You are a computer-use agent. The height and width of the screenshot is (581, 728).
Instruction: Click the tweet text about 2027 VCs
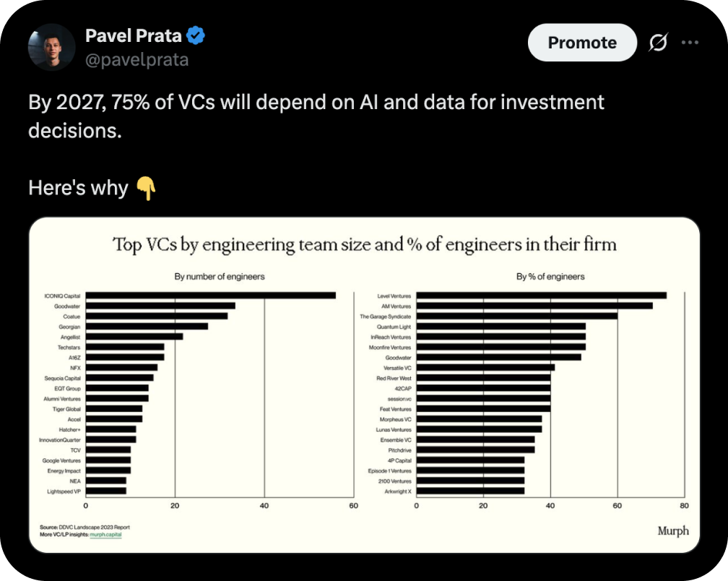click(316, 116)
